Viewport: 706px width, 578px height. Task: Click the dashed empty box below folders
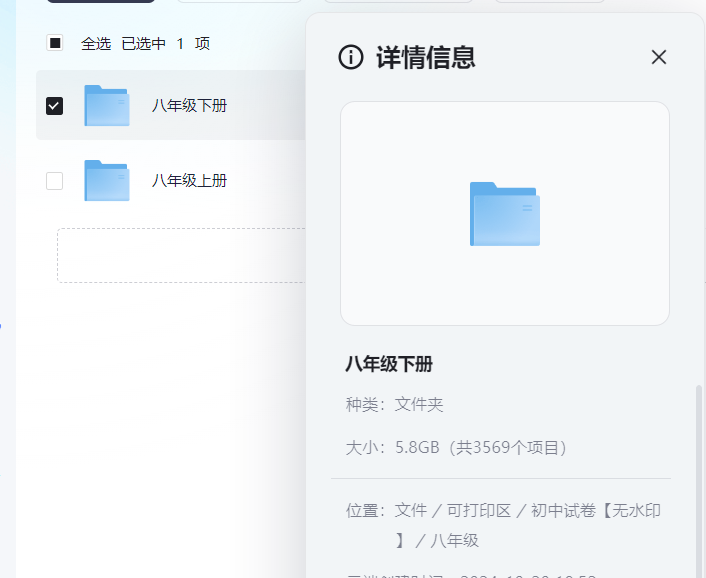point(180,255)
